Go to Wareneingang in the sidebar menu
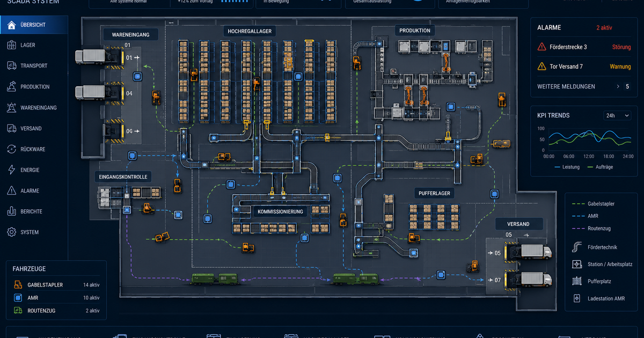644x338 pixels. 34,108
